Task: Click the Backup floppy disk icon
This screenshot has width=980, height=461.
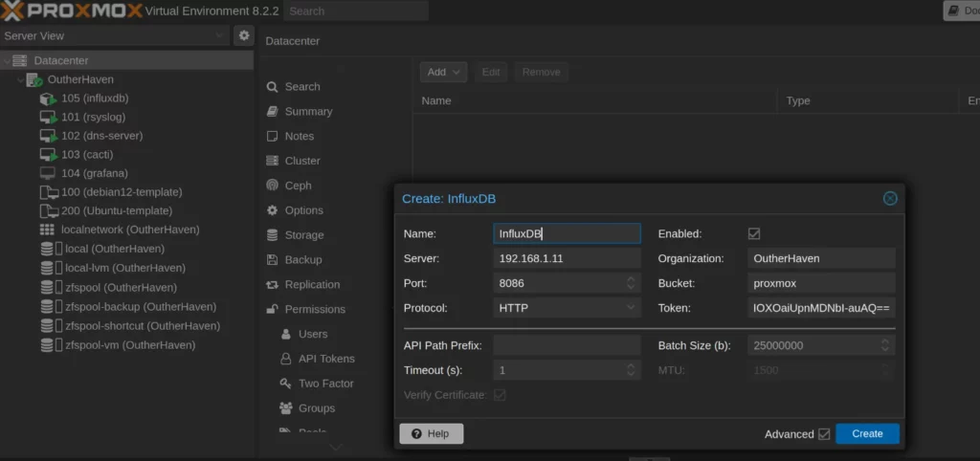Action: click(x=272, y=260)
